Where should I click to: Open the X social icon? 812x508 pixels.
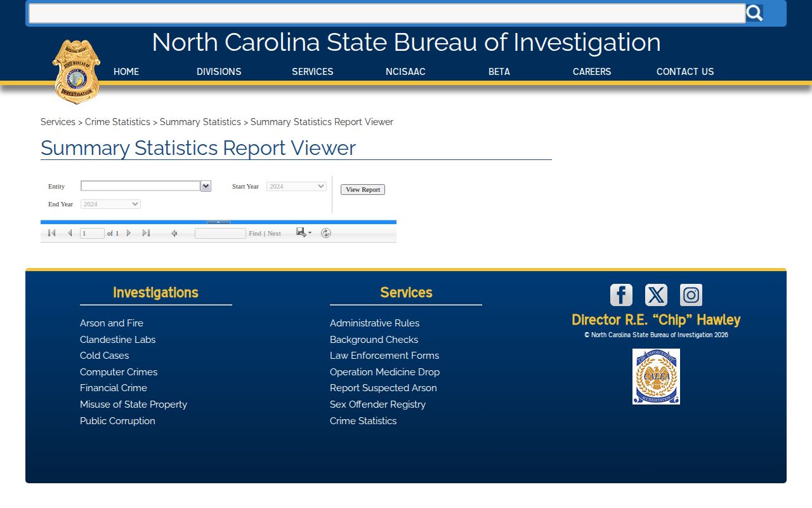tap(656, 295)
